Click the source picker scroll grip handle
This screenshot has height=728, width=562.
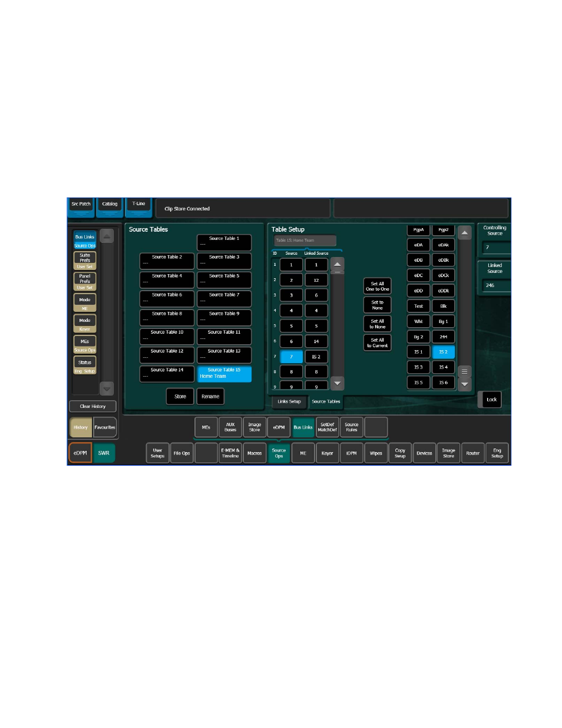click(x=465, y=371)
